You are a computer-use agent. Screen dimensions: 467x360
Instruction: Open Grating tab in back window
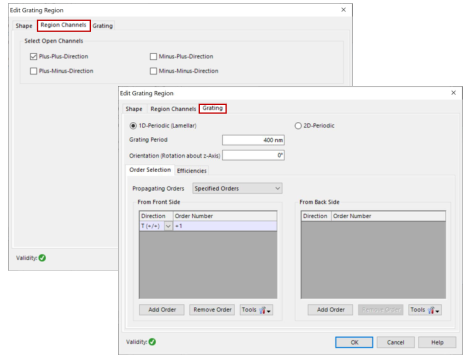(x=103, y=26)
